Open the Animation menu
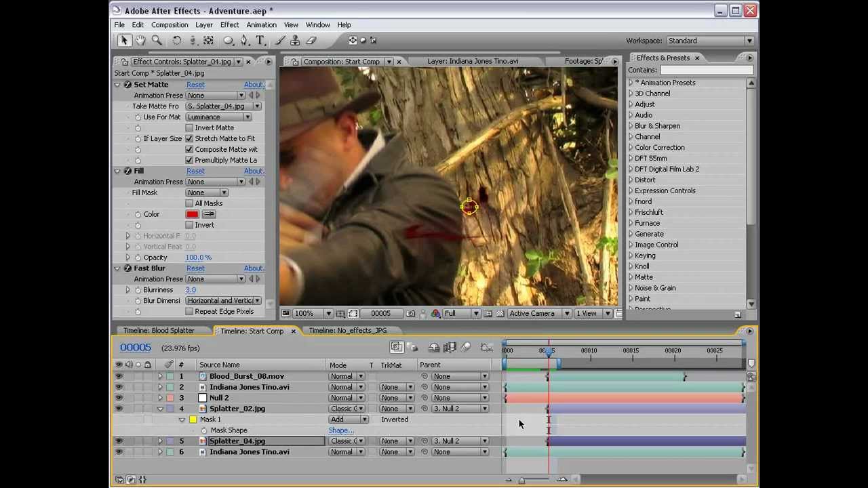The image size is (868, 488). 261,25
